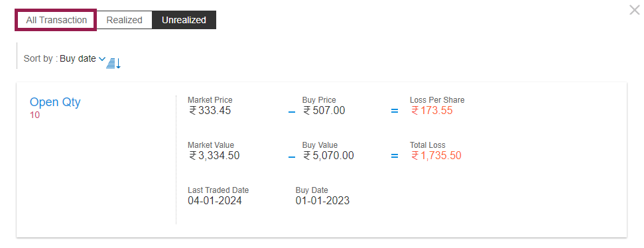The height and width of the screenshot is (248, 644).
Task: Switch to All Transaction tab
Action: [x=56, y=20]
